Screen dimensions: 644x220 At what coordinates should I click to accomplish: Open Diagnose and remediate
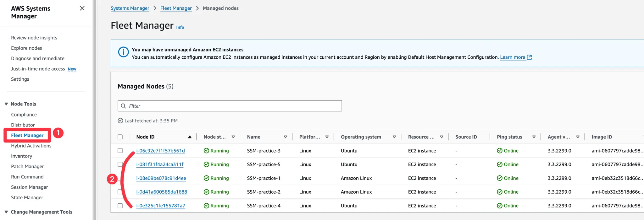pos(38,58)
